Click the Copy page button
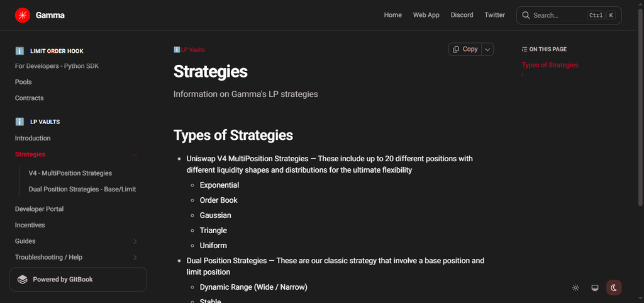This screenshot has width=644, height=303. pos(465,49)
